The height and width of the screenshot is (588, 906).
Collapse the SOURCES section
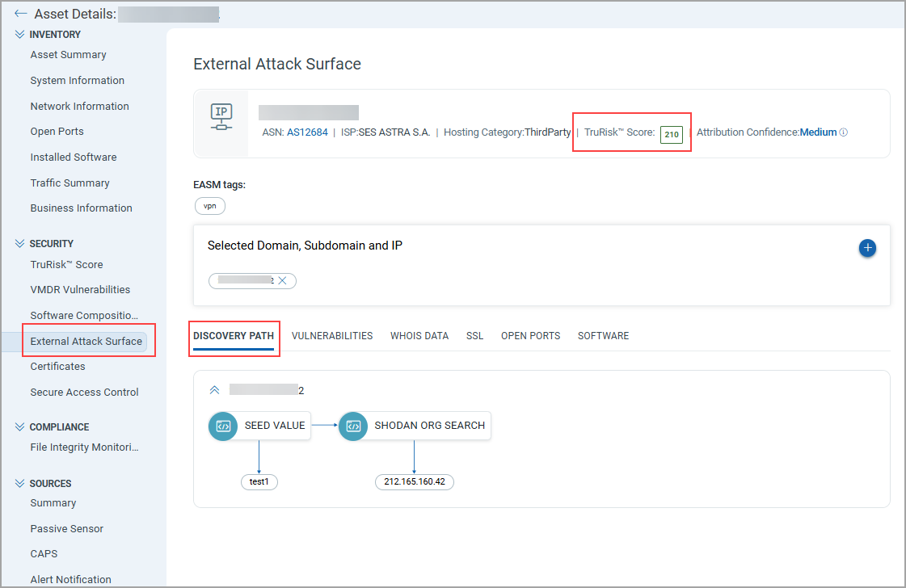tap(19, 484)
